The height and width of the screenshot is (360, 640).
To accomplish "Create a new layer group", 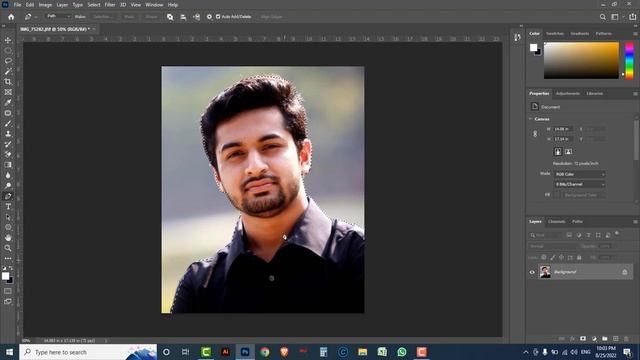I will (604, 338).
